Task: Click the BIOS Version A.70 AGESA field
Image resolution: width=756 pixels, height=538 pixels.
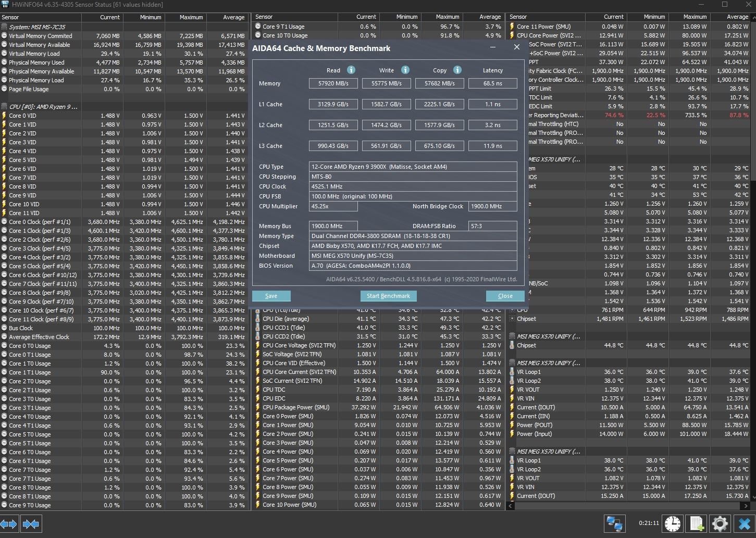Action: (413, 266)
